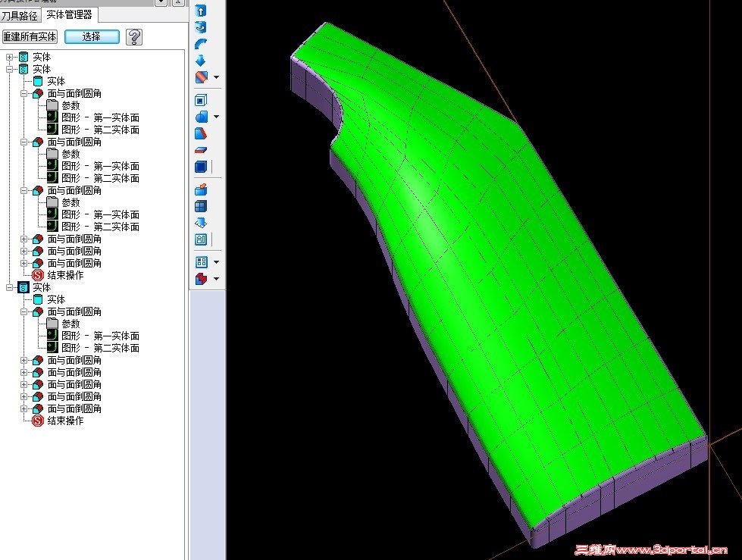Select 图形 - 第二实体面 under first fillet of second 实体
This screenshot has width=742, height=560.
(100, 130)
